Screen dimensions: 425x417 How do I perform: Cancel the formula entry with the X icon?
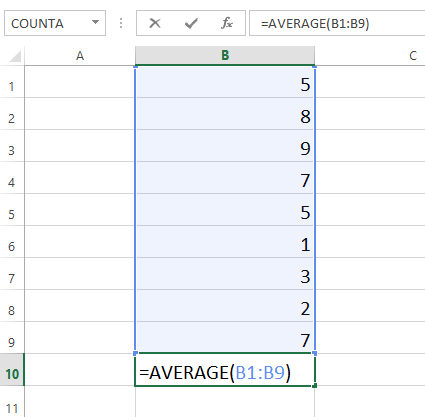pyautogui.click(x=155, y=23)
